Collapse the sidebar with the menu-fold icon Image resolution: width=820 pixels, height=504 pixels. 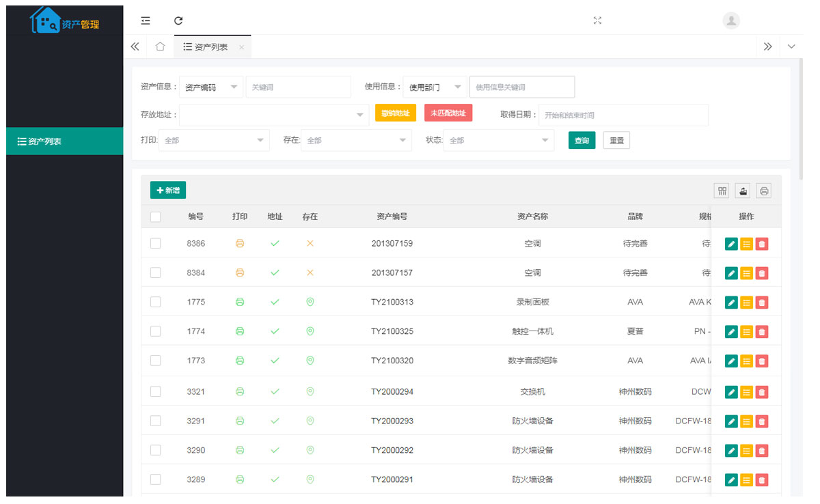tap(146, 20)
